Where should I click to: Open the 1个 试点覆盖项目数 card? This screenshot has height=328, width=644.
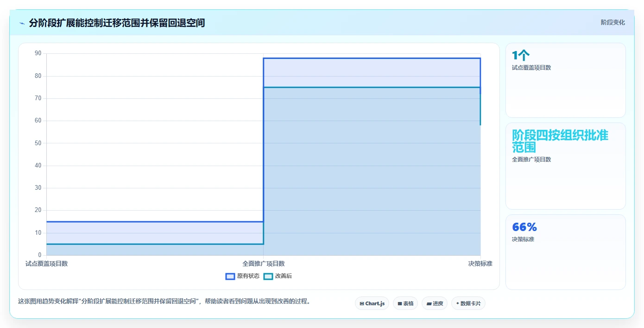point(566,80)
